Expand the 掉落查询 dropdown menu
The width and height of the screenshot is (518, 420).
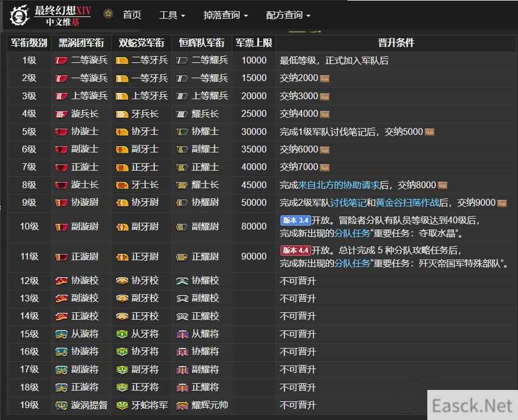tap(226, 15)
